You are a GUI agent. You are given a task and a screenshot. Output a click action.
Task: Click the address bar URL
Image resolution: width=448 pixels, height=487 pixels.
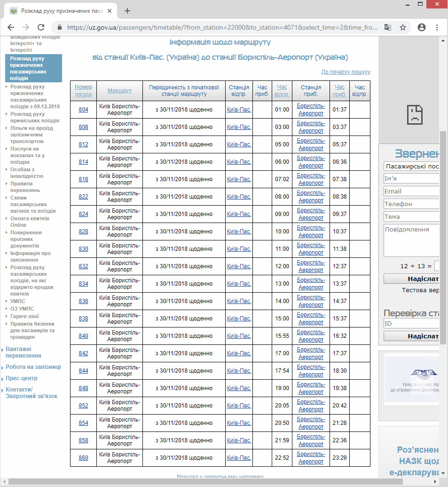click(x=222, y=27)
